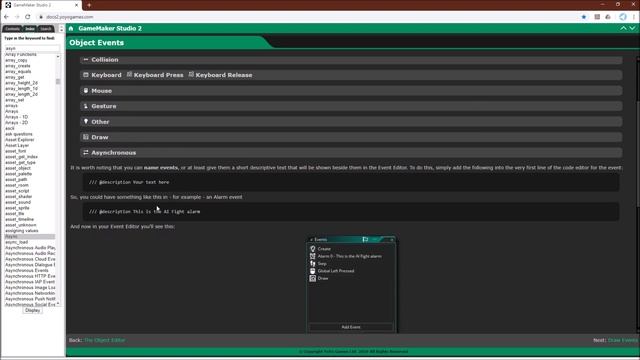
Task: Close the GameMaker Studio 2 browser tab
Action: point(76,5)
